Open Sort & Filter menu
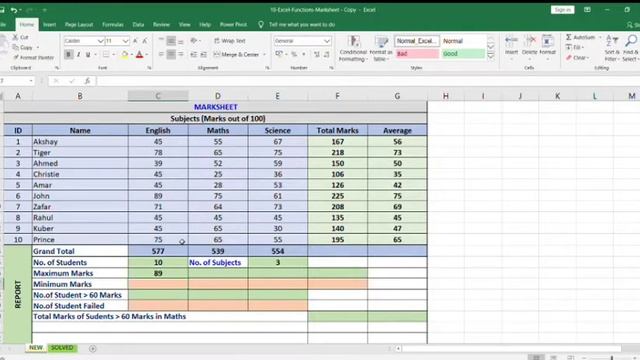The width and height of the screenshot is (640, 360). [x=612, y=48]
